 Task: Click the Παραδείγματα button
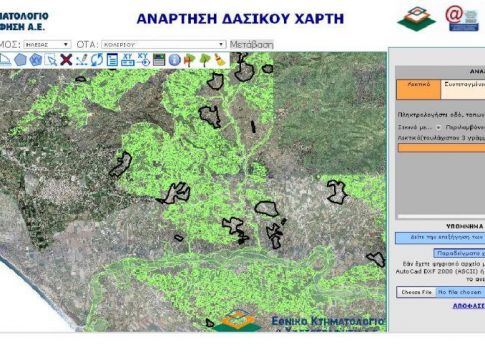click(459, 253)
